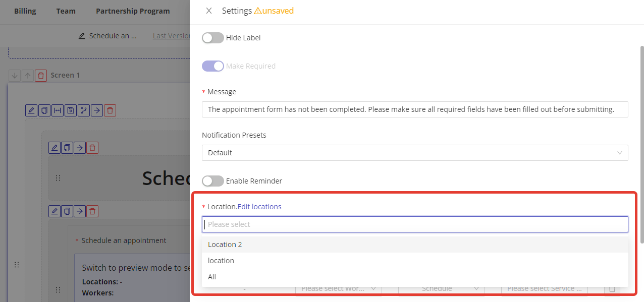Open the Notification Presets dropdown
This screenshot has height=302, width=644.
point(414,153)
